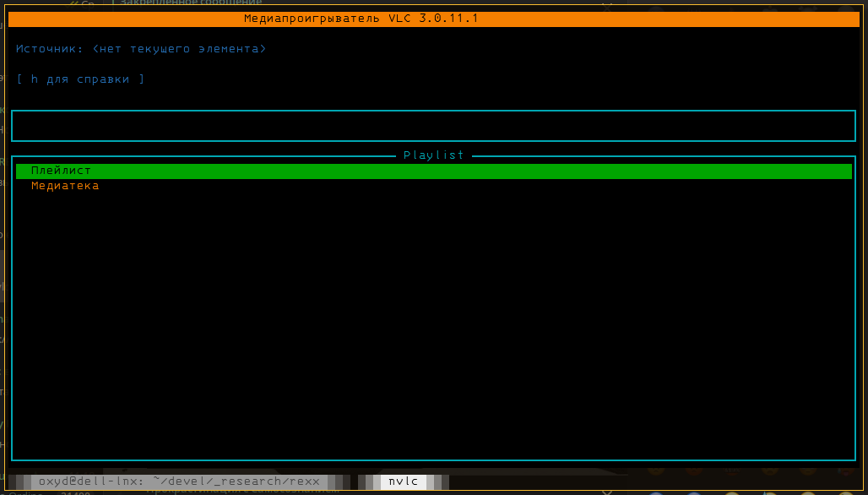Click the 'h для справки' hint
This screenshot has height=495, width=868.
click(x=80, y=79)
